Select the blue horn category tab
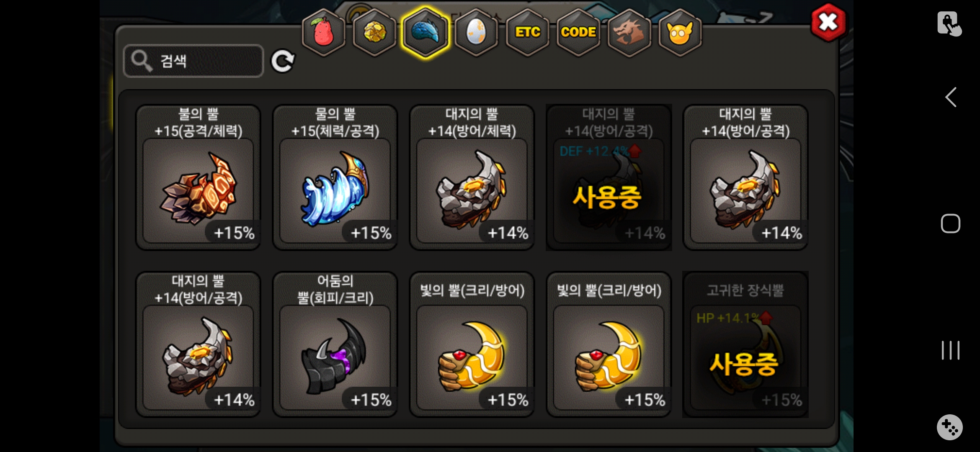Screen dimensions: 980x452 pyautogui.click(x=425, y=33)
